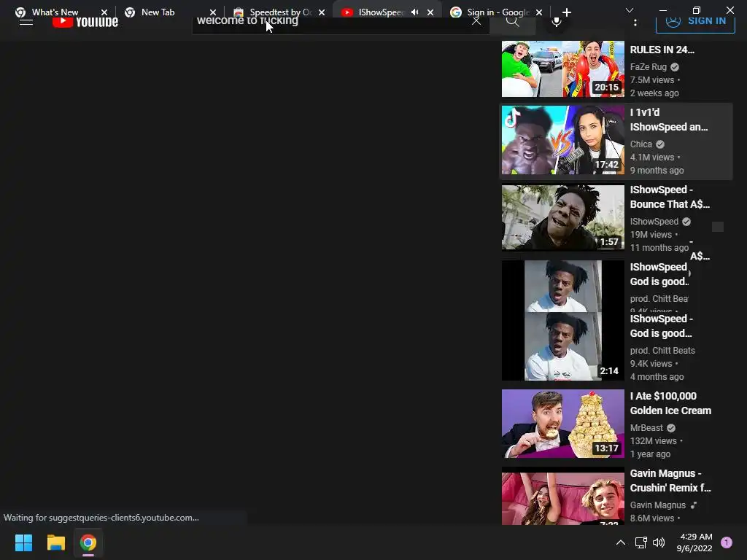Open the Chica 17:42 video thumbnail
The width and height of the screenshot is (747, 560).
point(562,140)
